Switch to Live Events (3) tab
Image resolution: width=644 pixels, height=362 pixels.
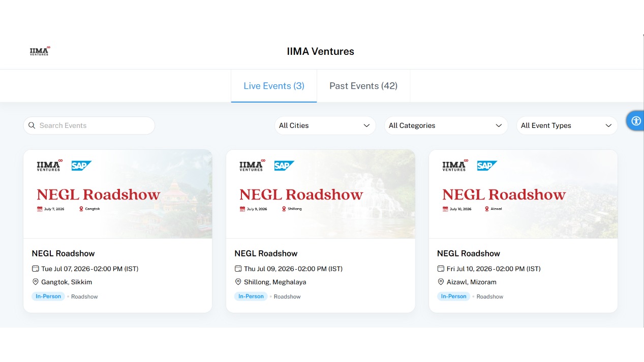tap(274, 86)
